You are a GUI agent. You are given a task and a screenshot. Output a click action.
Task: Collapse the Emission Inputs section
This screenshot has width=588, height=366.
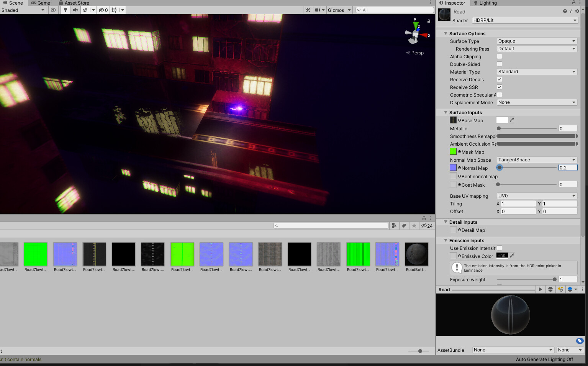[x=445, y=240]
